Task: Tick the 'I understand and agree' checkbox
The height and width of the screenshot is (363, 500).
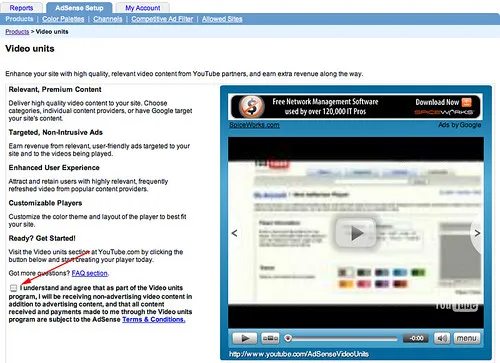Action: pyautogui.click(x=13, y=288)
